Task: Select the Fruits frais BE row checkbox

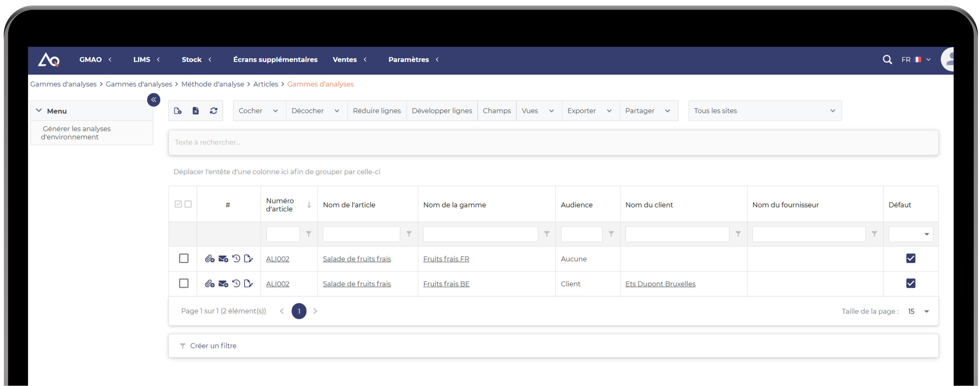Action: [x=184, y=283]
